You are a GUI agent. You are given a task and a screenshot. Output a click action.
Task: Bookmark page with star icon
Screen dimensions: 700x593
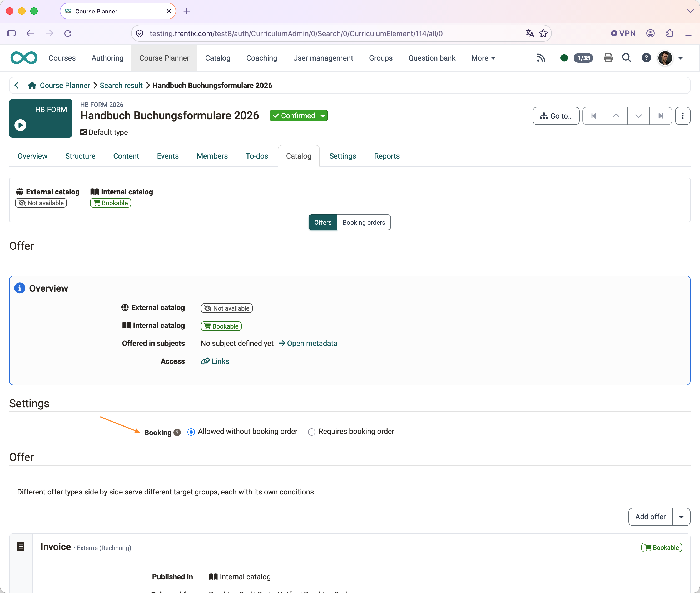[543, 33]
